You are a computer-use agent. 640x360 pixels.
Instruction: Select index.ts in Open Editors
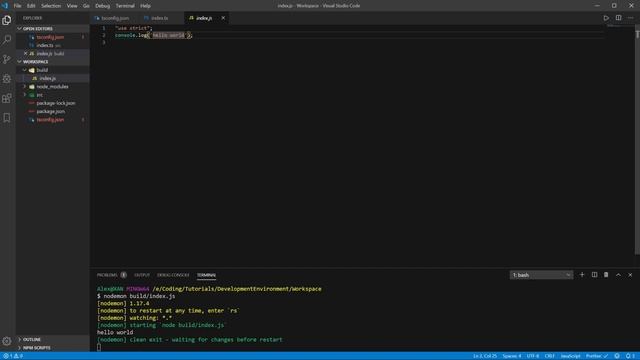(x=45, y=45)
